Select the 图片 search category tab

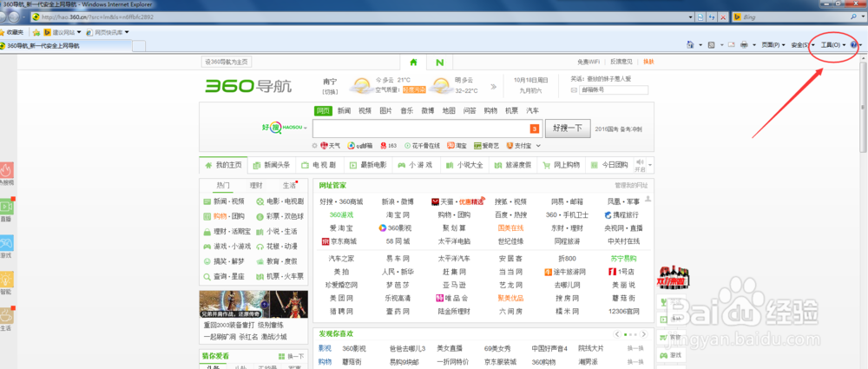pos(386,111)
